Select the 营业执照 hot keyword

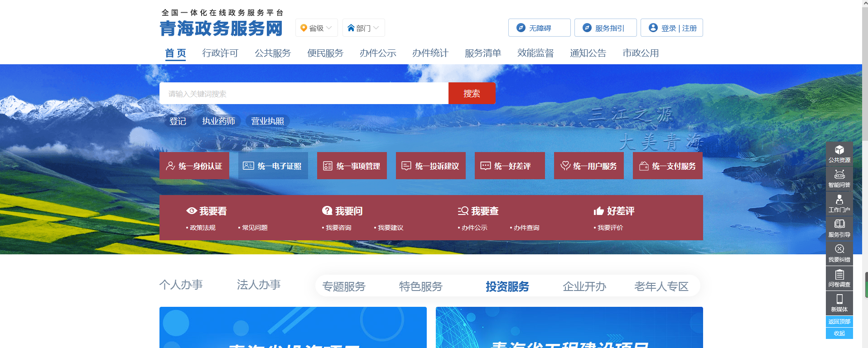click(267, 121)
